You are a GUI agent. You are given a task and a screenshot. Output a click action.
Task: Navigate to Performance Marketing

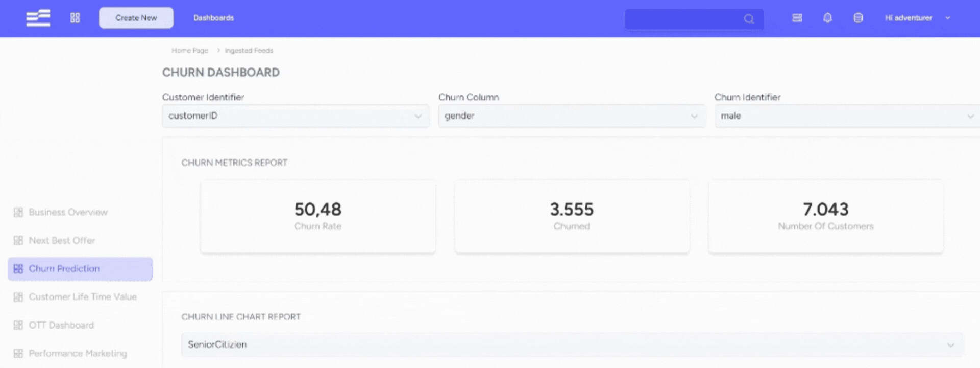point(78,353)
